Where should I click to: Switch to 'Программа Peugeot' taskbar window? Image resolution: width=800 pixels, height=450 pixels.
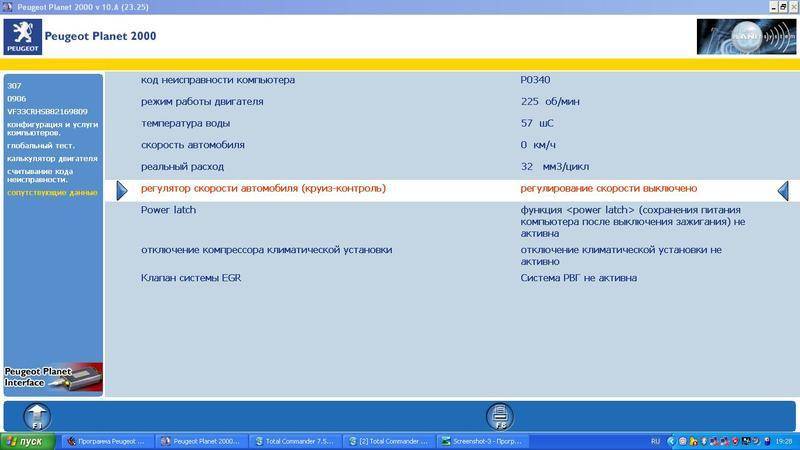(x=105, y=441)
